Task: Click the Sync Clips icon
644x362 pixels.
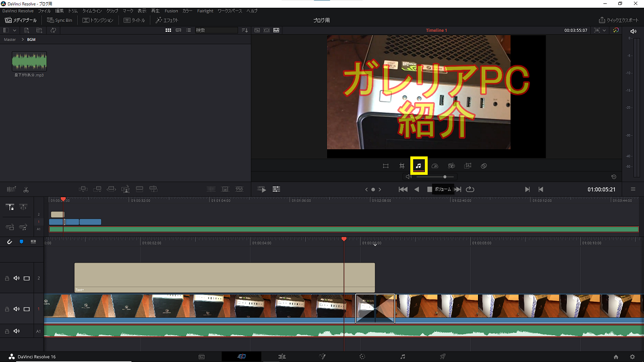Action: (54, 30)
